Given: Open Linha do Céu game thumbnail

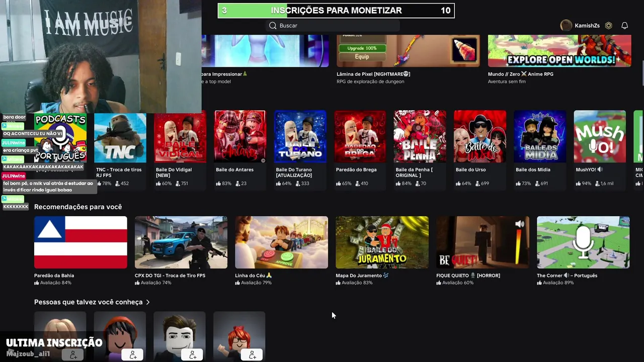Looking at the screenshot, I should (281, 242).
